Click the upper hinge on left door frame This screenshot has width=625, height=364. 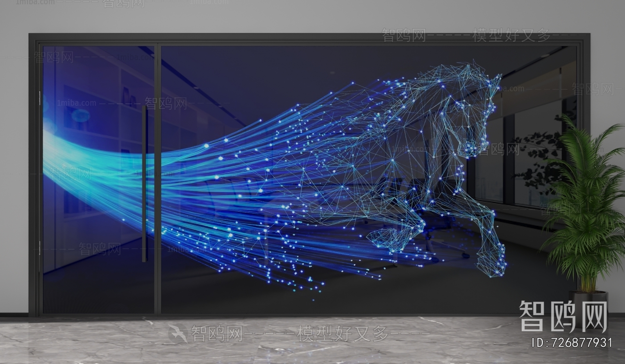click(x=39, y=98)
